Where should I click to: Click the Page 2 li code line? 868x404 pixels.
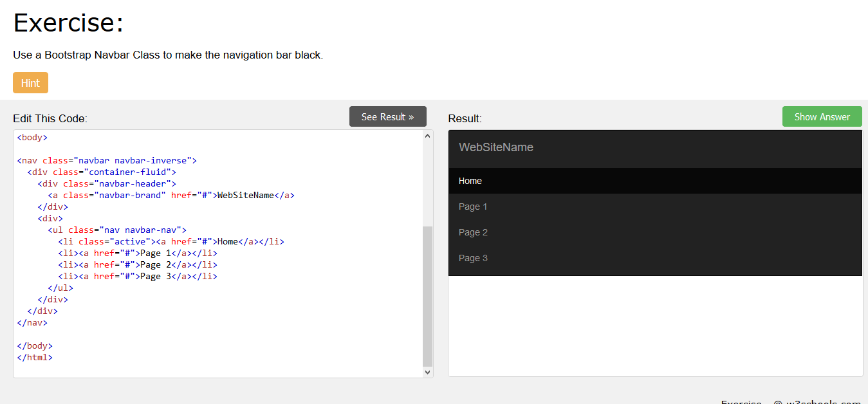[x=138, y=264]
